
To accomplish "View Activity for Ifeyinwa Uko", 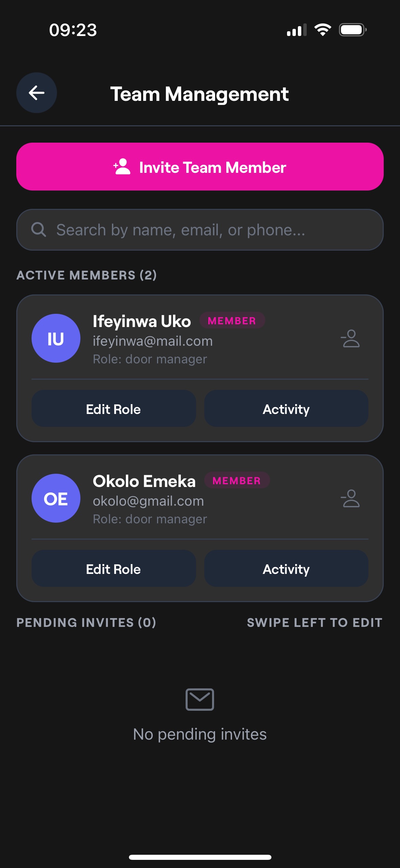I will click(286, 409).
